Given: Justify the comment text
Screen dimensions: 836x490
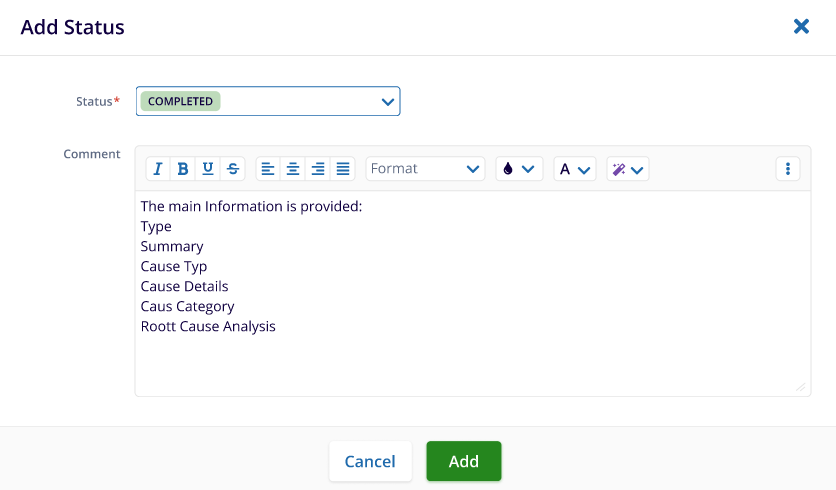Looking at the screenshot, I should pyautogui.click(x=343, y=169).
